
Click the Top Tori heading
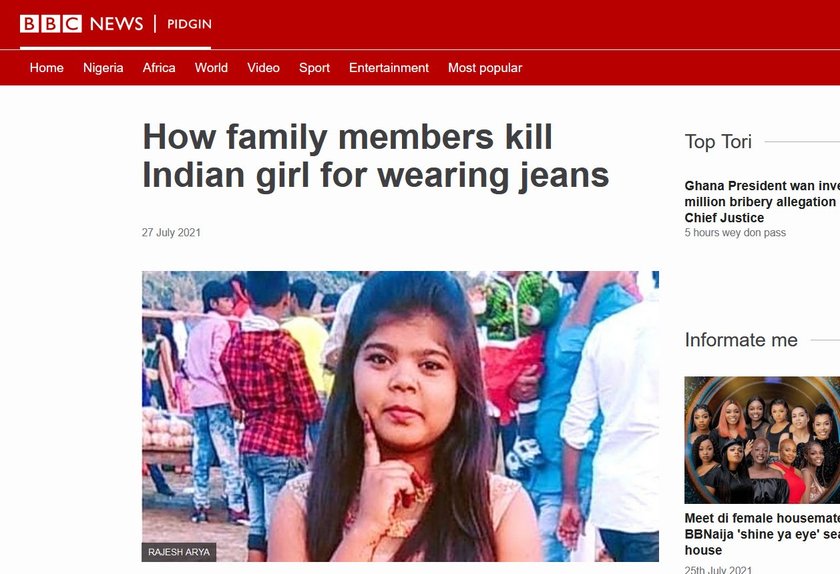[718, 141]
